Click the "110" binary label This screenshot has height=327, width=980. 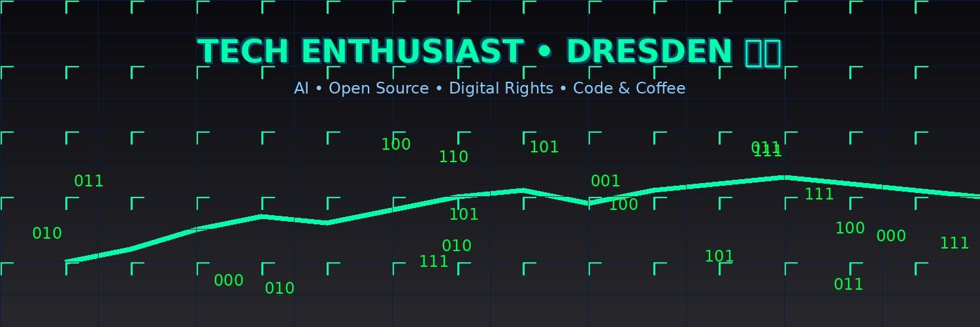coord(453,157)
